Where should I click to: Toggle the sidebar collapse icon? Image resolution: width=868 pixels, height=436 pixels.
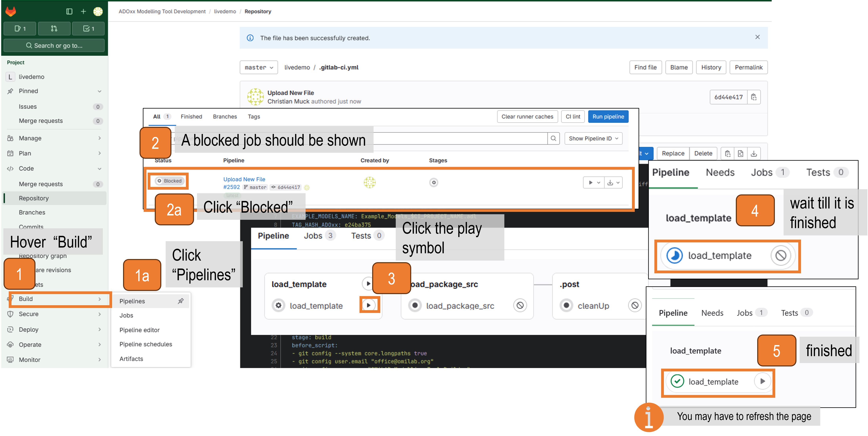(69, 11)
